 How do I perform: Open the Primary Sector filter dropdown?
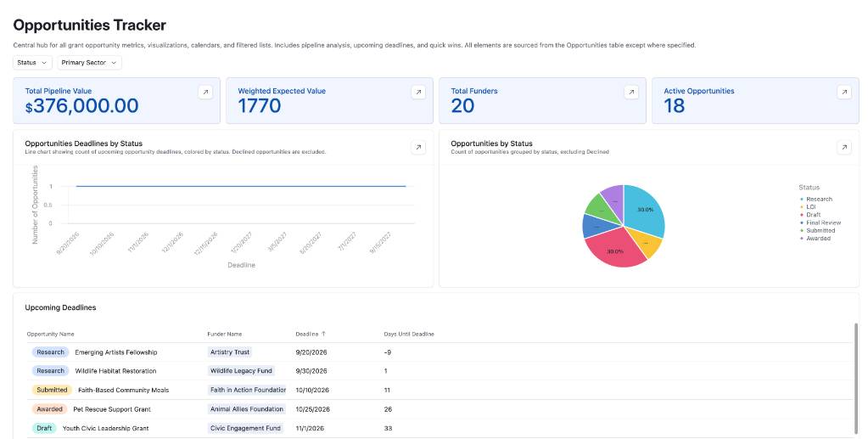pos(89,63)
